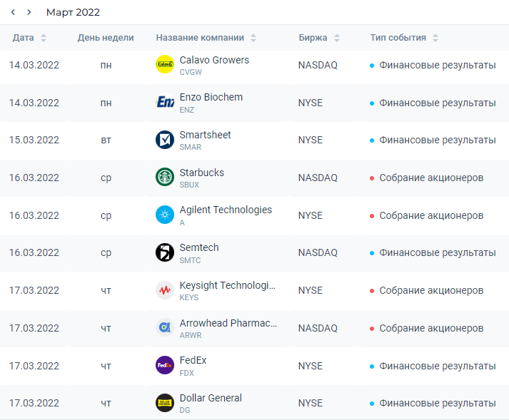Click the Enzo Biochem logo icon
The height and width of the screenshot is (420, 509).
165,103
